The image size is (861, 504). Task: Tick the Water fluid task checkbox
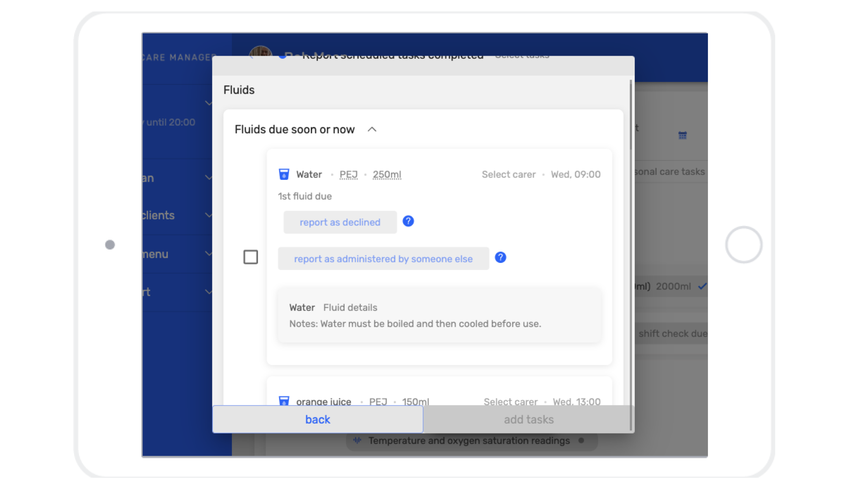pyautogui.click(x=251, y=257)
